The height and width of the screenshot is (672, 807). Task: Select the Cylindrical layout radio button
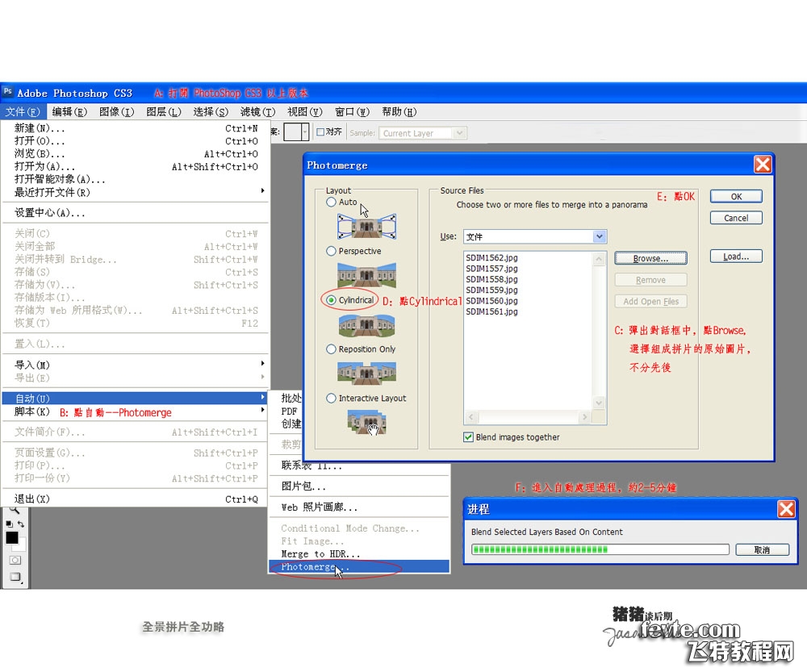[x=331, y=300]
